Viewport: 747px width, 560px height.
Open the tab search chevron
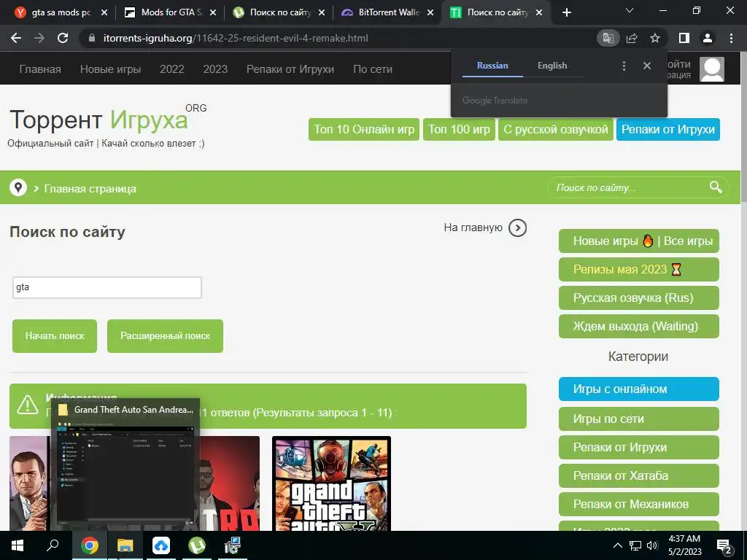pyautogui.click(x=630, y=10)
